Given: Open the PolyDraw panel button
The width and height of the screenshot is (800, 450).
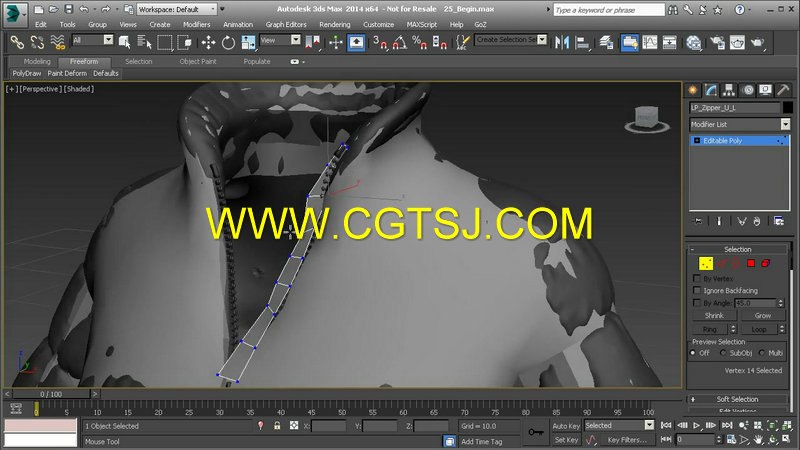Looking at the screenshot, I should tap(27, 73).
